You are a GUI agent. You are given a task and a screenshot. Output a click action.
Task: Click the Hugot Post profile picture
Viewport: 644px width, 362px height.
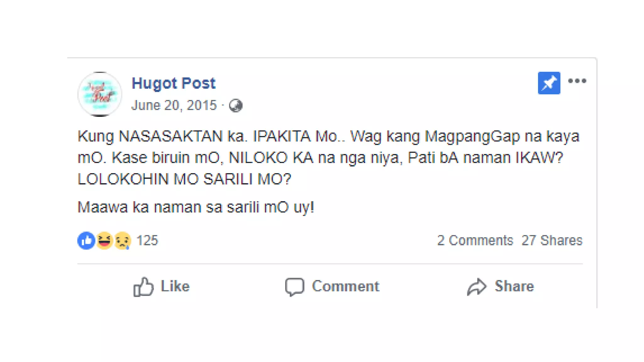click(100, 94)
